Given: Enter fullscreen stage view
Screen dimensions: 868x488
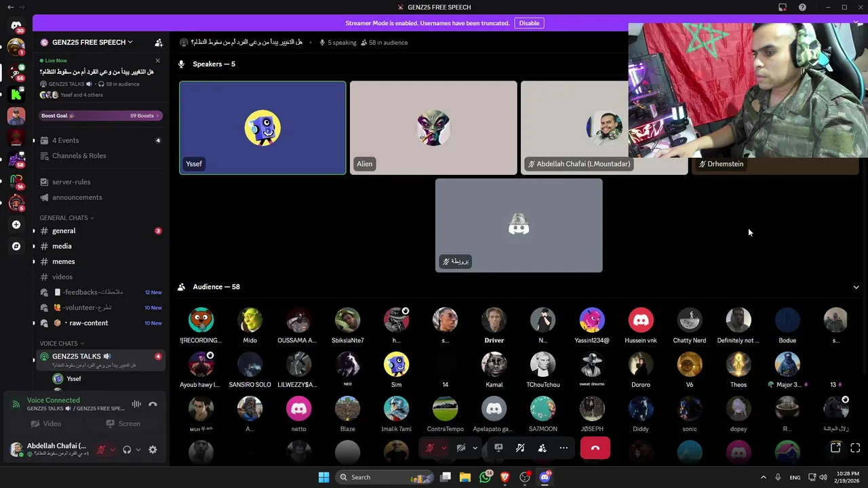Looking at the screenshot, I should point(855,448).
